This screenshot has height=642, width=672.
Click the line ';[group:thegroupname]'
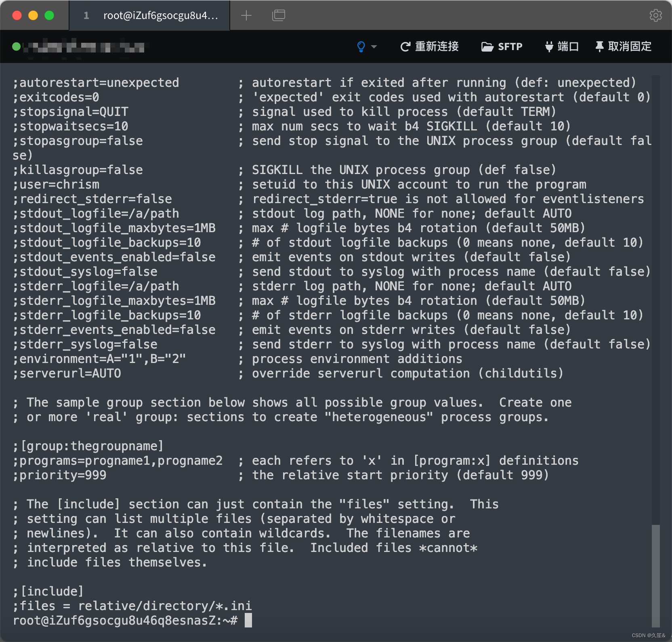(x=88, y=446)
